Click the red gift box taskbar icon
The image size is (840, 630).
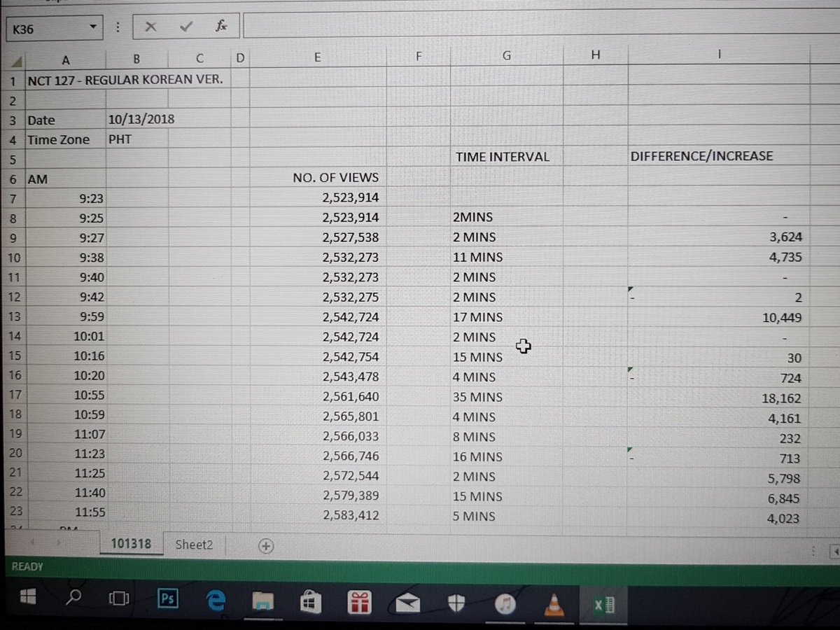click(360, 603)
